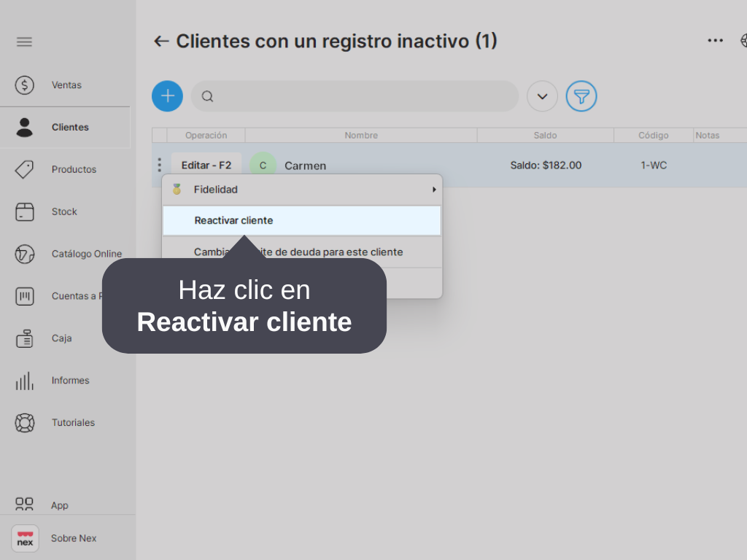Viewport: 747px width, 560px height.
Task: Sort by the Nombre column header
Action: click(x=361, y=135)
